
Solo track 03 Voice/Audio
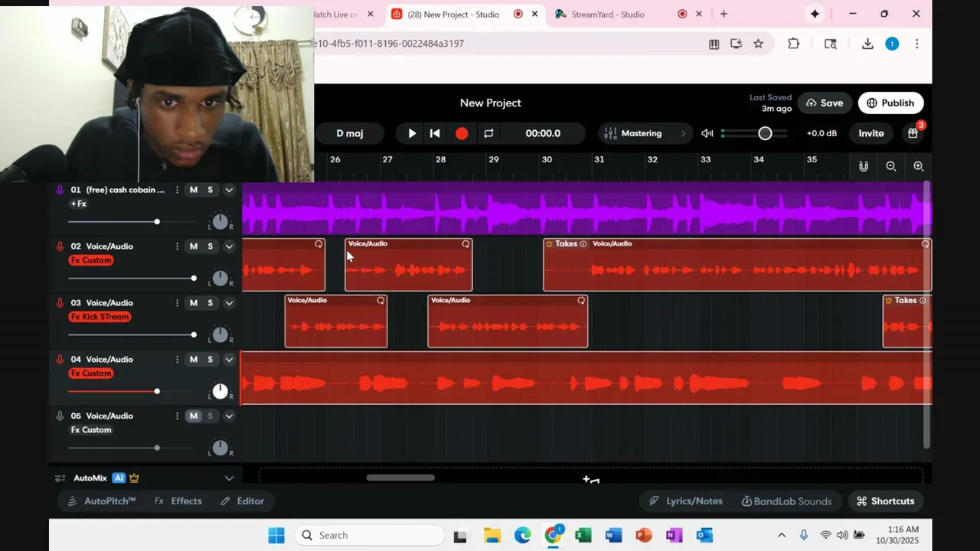click(x=210, y=303)
